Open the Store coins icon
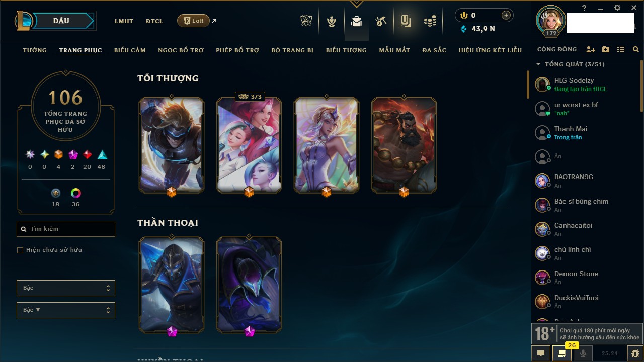Image resolution: width=644 pixels, height=362 pixels. pos(430,21)
